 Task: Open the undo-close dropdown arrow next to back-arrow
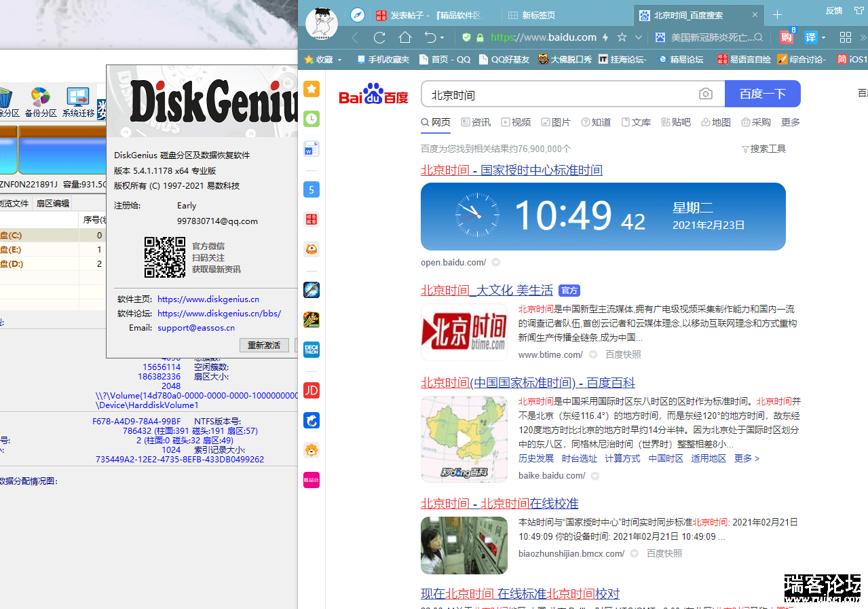pyautogui.click(x=442, y=38)
